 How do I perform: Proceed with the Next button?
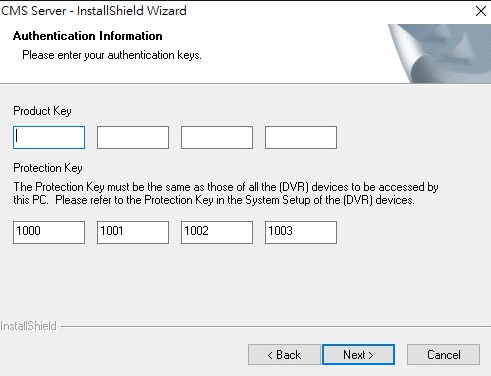click(358, 355)
